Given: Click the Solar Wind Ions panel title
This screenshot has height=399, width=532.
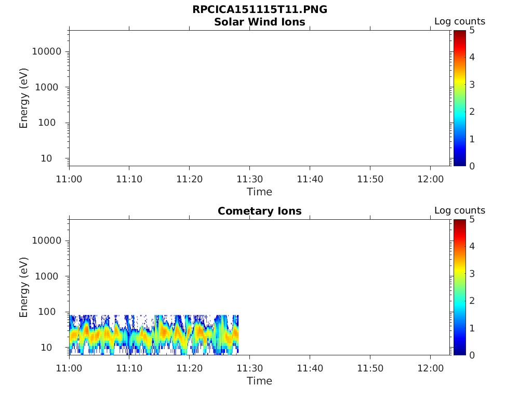Looking at the screenshot, I should click(260, 22).
